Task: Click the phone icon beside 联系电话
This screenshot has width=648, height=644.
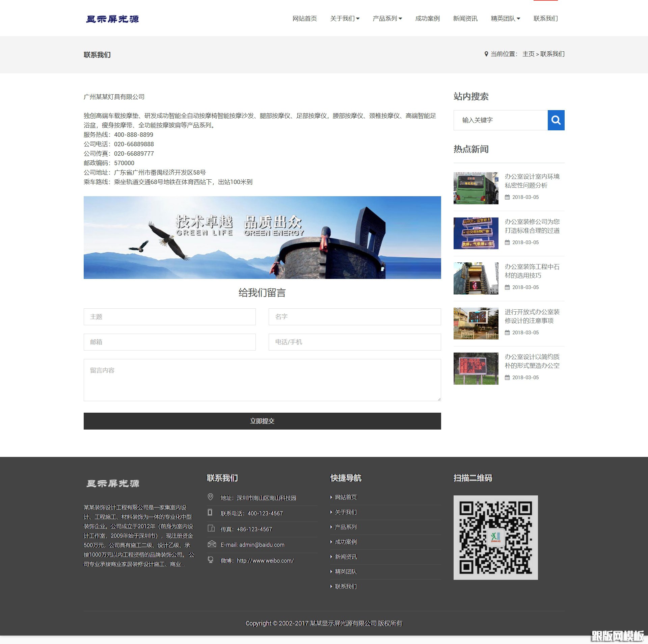Action: click(210, 513)
